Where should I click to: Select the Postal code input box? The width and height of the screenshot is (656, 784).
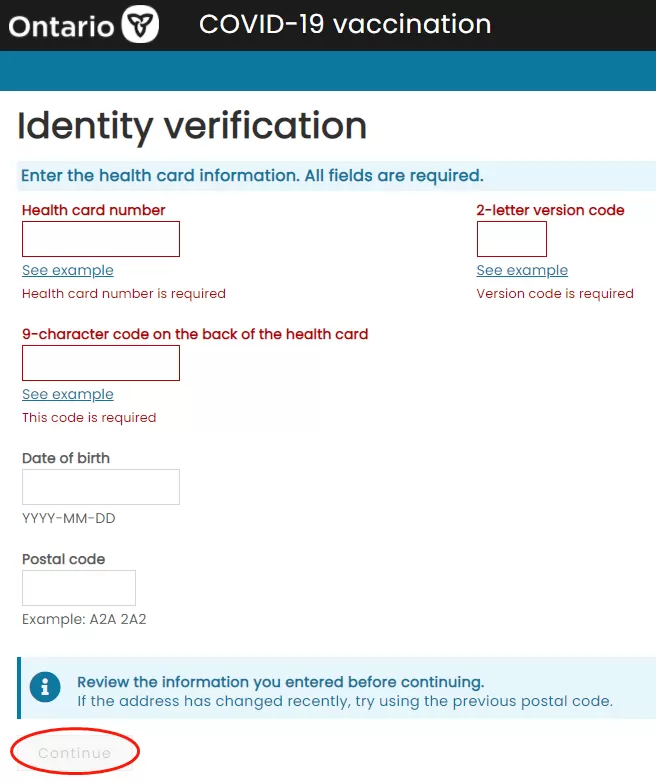click(x=78, y=588)
